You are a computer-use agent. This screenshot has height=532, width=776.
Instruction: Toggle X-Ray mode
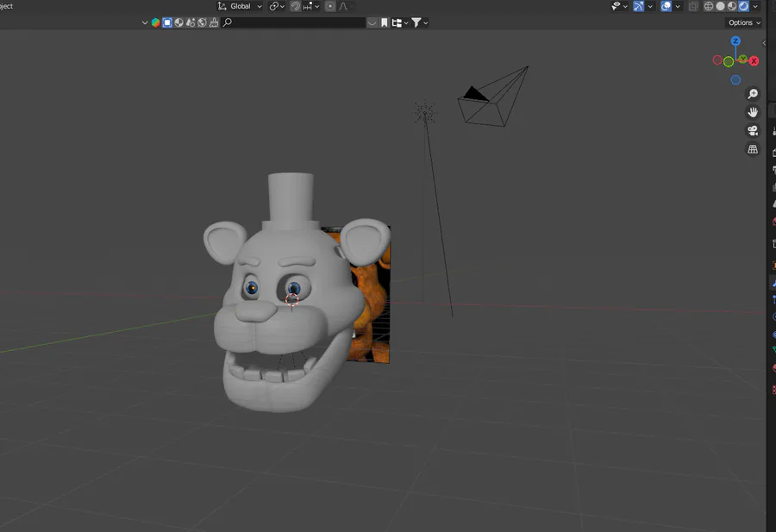[x=693, y=6]
